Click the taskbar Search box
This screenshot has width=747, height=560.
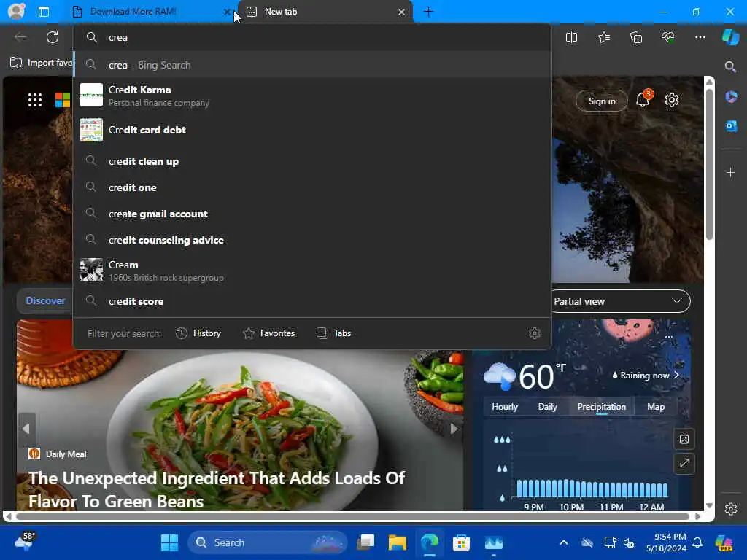click(x=268, y=542)
